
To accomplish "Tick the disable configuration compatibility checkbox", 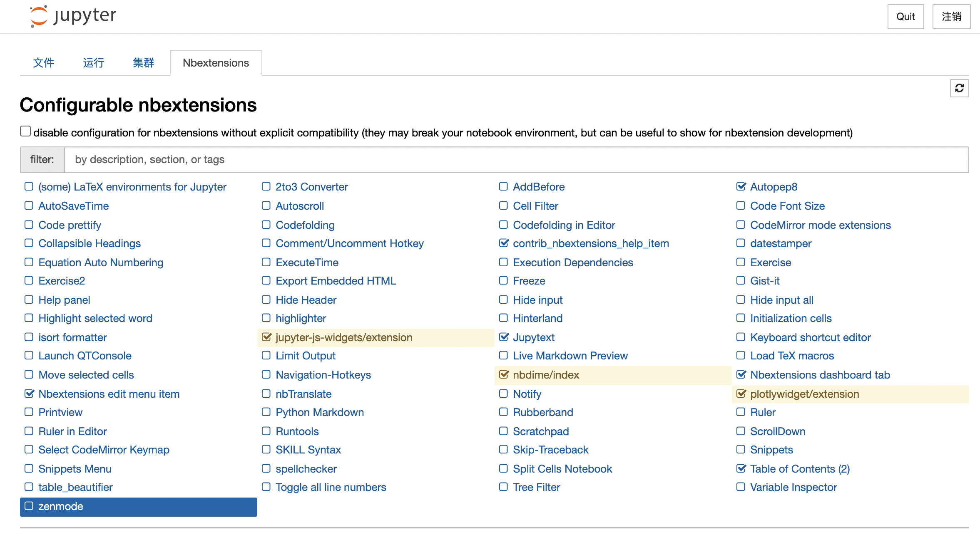I will pos(25,131).
